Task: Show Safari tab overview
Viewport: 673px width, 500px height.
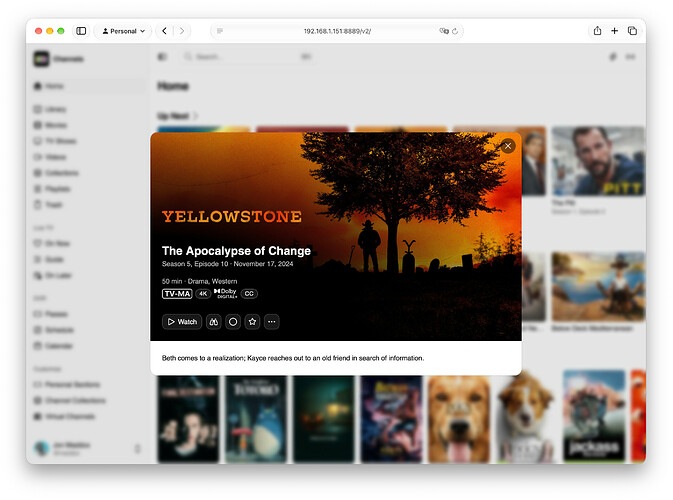Action: tap(632, 31)
